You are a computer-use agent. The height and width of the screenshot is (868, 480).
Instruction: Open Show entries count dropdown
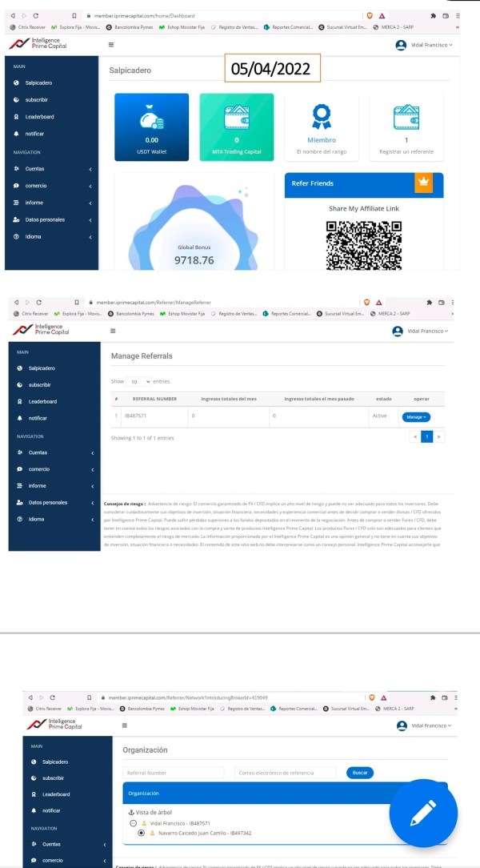coord(138,381)
